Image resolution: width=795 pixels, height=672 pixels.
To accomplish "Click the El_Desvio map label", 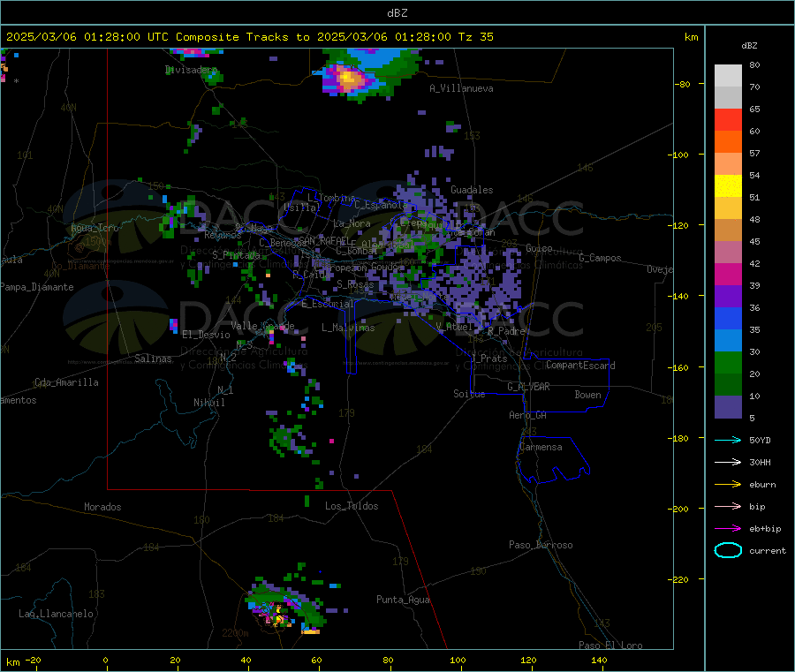I will click(207, 335).
